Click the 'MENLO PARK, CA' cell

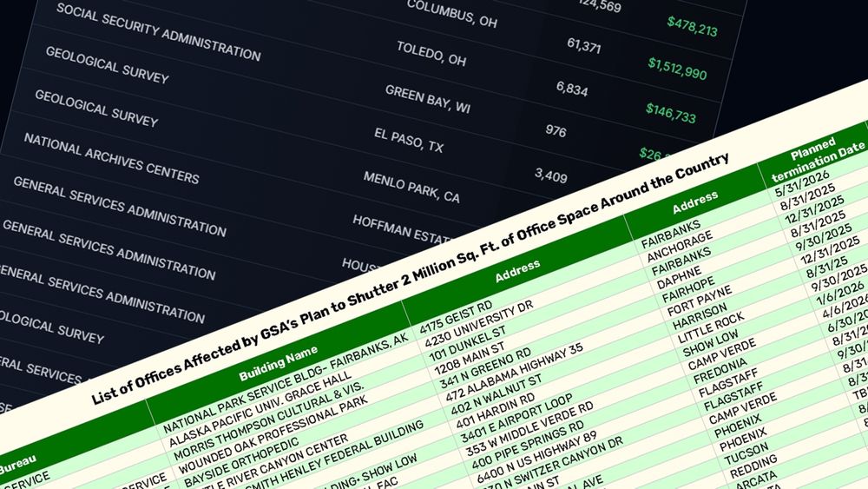tap(411, 187)
